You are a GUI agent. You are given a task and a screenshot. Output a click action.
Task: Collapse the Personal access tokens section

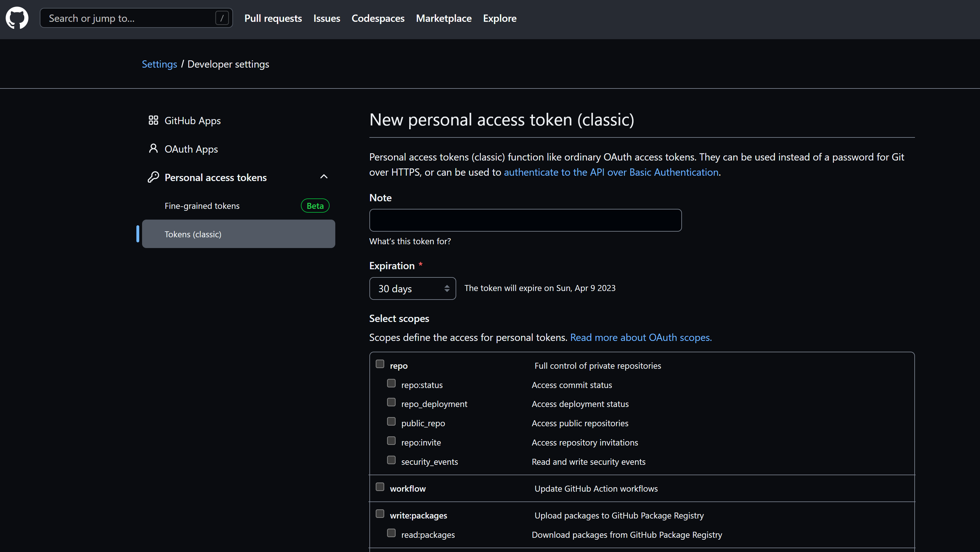[x=324, y=177]
